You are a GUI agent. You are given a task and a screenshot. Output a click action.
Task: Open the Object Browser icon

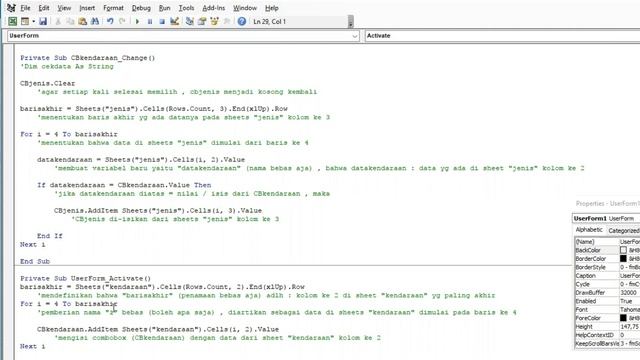coord(214,21)
